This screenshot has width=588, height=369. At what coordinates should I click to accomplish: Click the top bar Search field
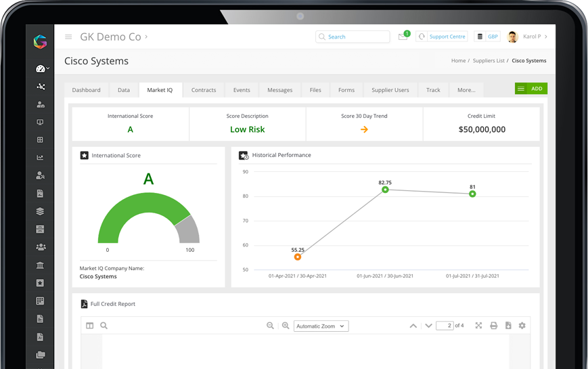(x=353, y=37)
